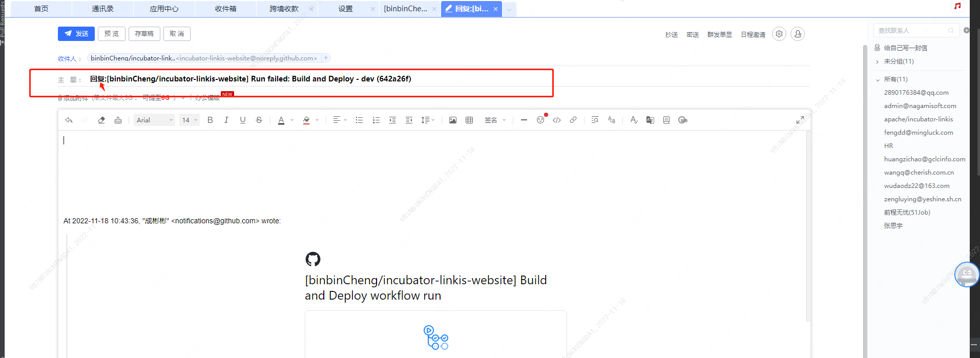The width and height of the screenshot is (980, 358).
Task: Close the 回复:[bi... tab
Action: pyautogui.click(x=495, y=9)
